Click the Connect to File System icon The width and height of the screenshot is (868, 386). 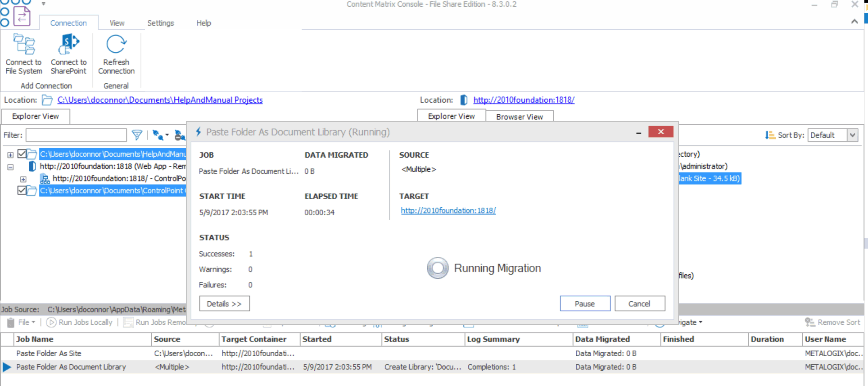pyautogui.click(x=24, y=44)
